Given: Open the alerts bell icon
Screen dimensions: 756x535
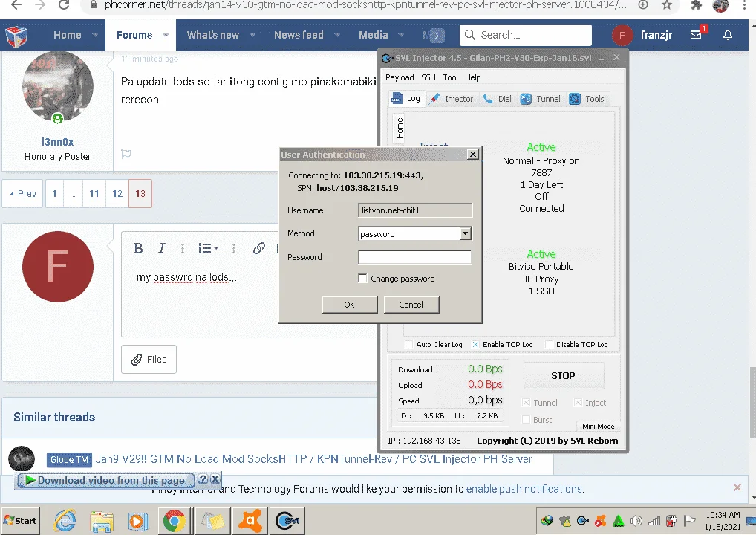Looking at the screenshot, I should 728,35.
